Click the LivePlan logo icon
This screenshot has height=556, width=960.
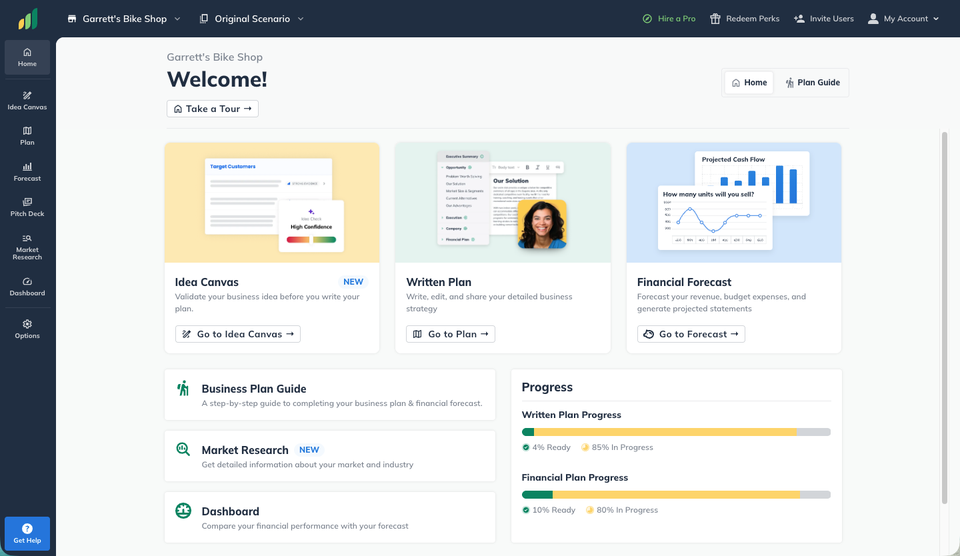click(28, 19)
